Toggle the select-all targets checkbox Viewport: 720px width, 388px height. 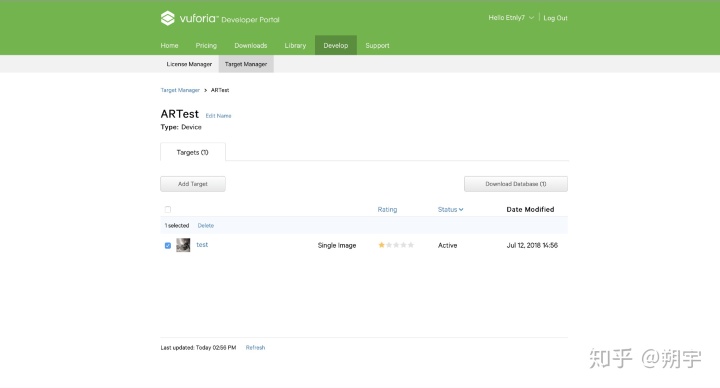point(168,209)
